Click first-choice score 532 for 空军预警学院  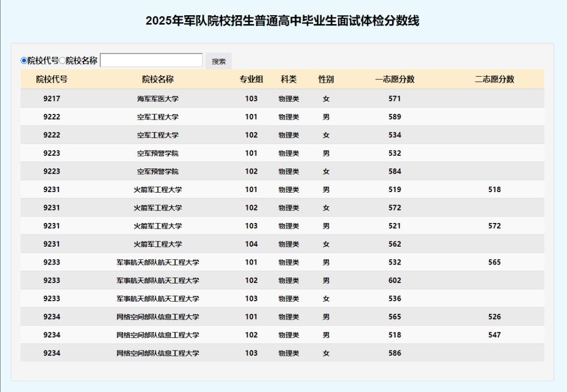(394, 153)
